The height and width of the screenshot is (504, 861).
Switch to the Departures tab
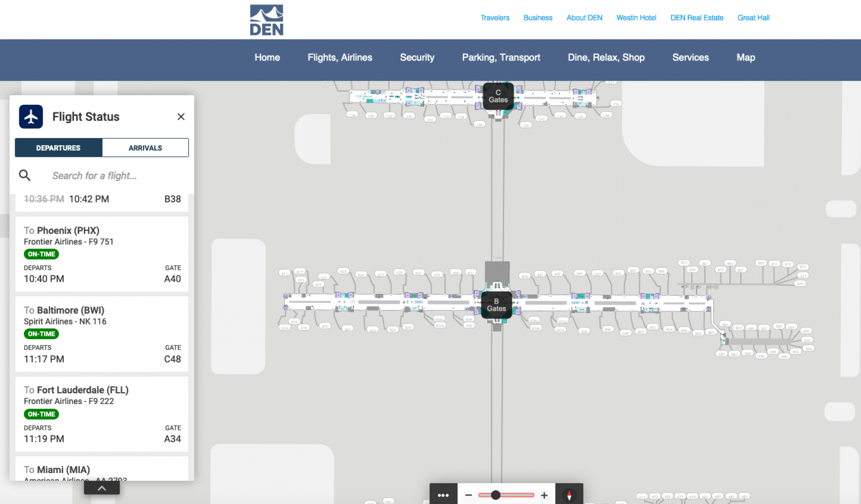58,148
